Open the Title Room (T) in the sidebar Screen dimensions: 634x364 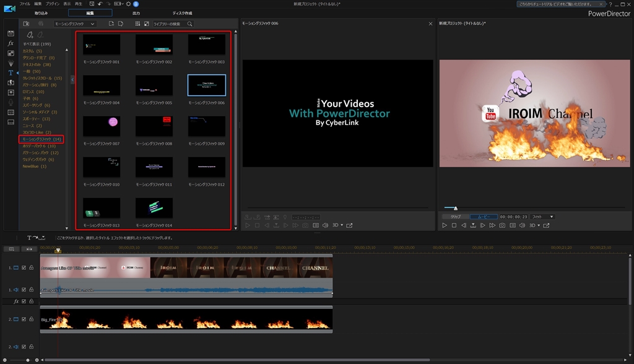pos(11,73)
